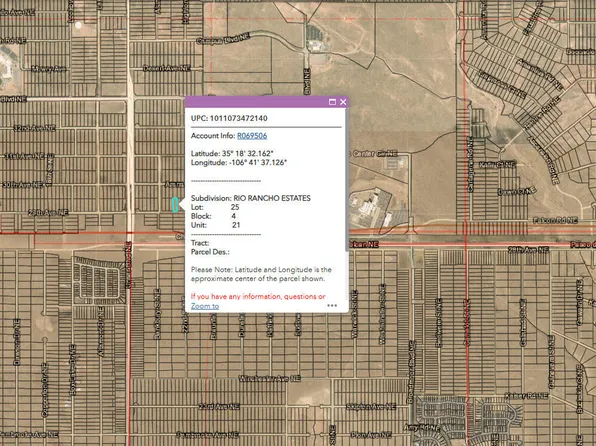Image resolution: width=596 pixels, height=446 pixels.
Task: Select the cyan highlighted parcel on map
Action: [175, 205]
